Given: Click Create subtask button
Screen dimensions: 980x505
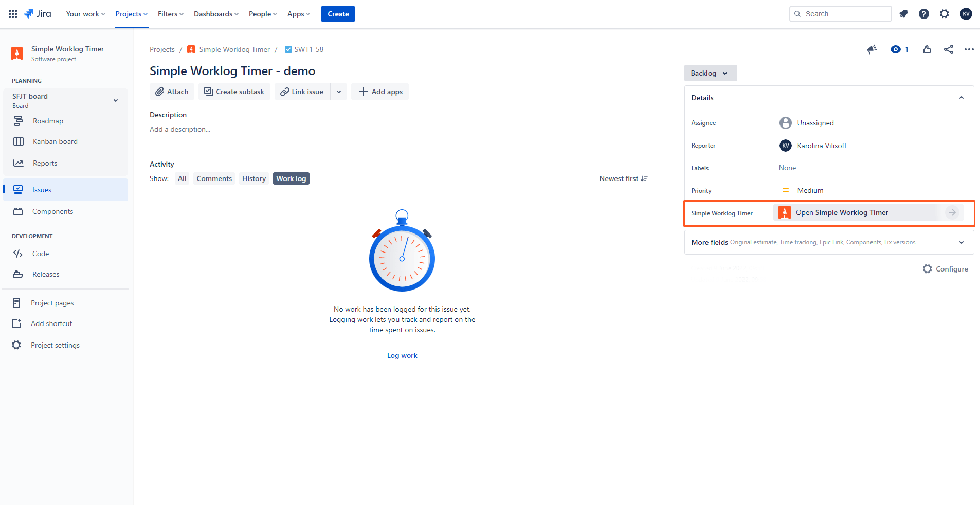Looking at the screenshot, I should (234, 92).
